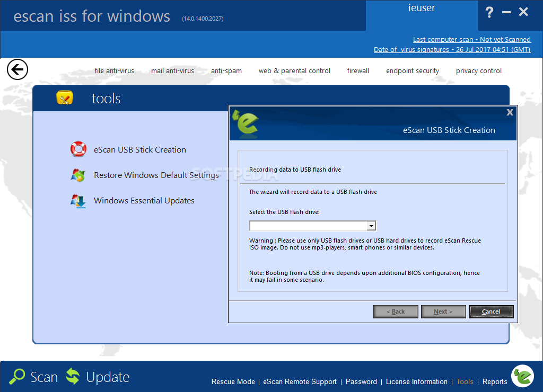Image resolution: width=543 pixels, height=392 pixels.
Task: Minimize the eScan window
Action: [506, 12]
